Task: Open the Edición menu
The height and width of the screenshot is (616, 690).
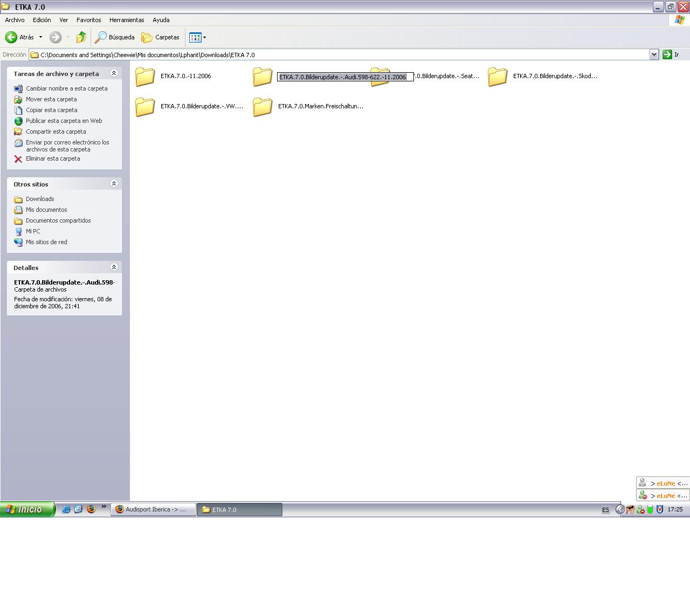Action: tap(42, 20)
